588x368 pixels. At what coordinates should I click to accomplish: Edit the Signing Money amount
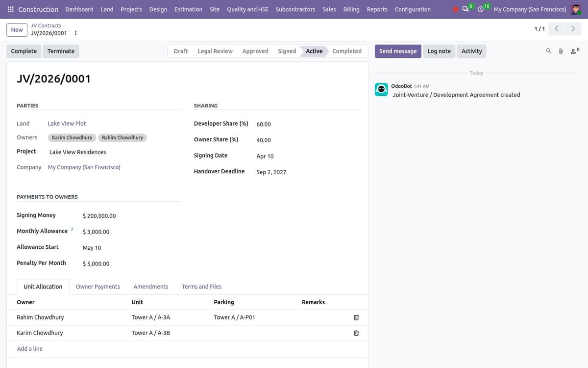point(131,216)
